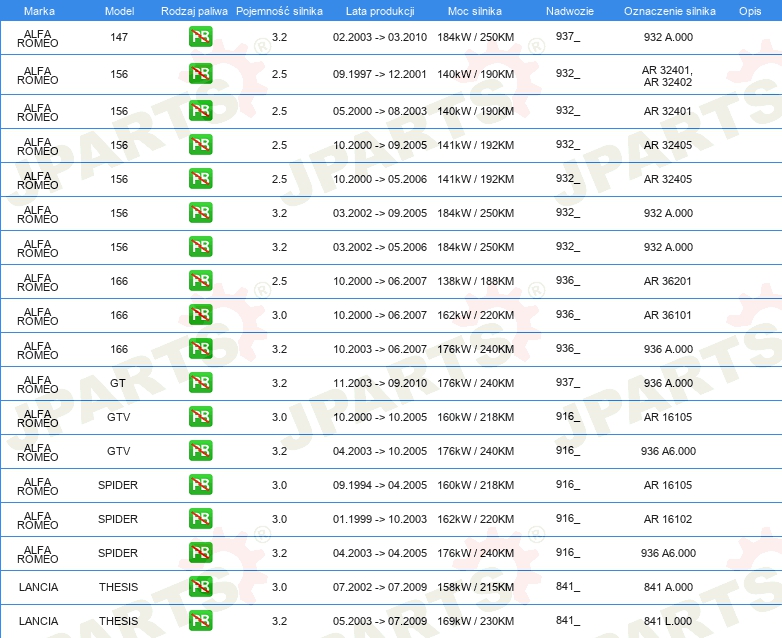
Task: Click fuel icon in 156 10.2000 -> 05.2006 row
Action: [x=200, y=179]
